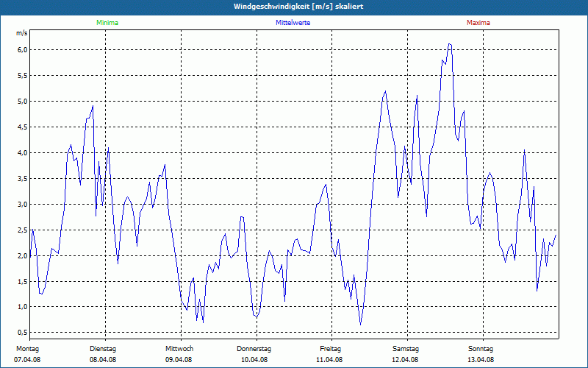Click the 4,0 y-axis value
588x368 pixels.
[23, 153]
